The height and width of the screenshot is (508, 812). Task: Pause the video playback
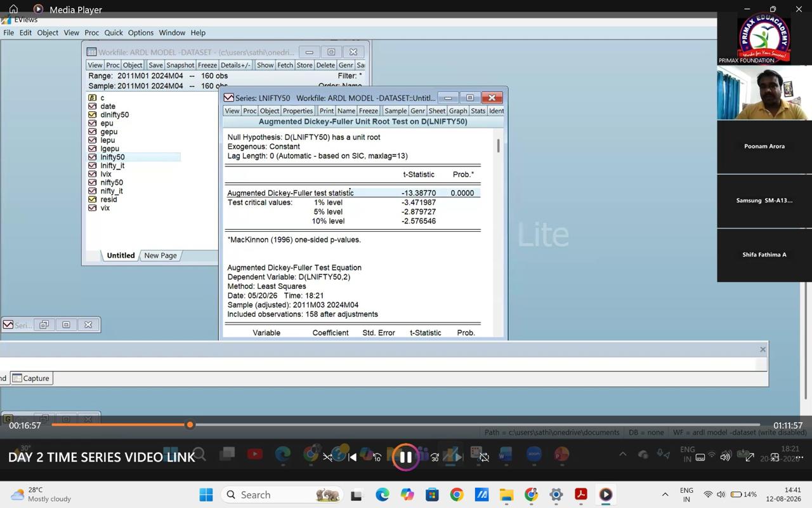[x=405, y=457]
